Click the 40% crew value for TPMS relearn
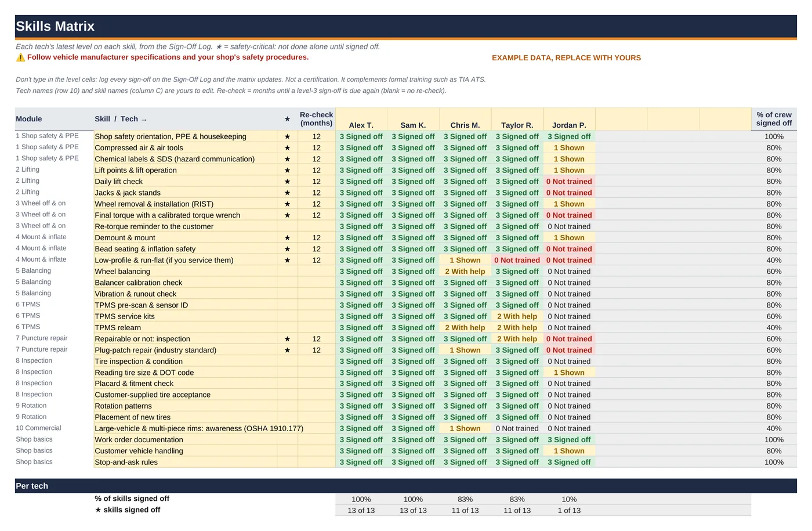812x531 pixels. (x=774, y=327)
